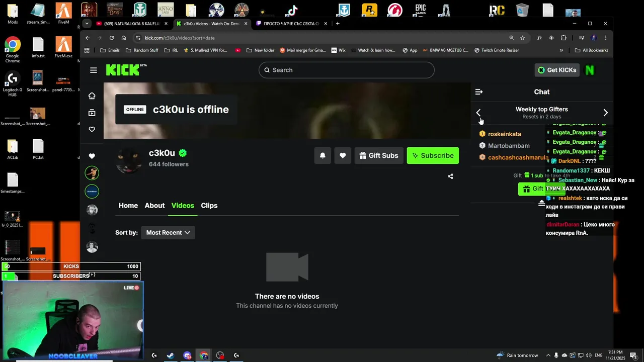Expand the Most Recent sort dropdown
This screenshot has height=362, width=644.
click(168, 232)
